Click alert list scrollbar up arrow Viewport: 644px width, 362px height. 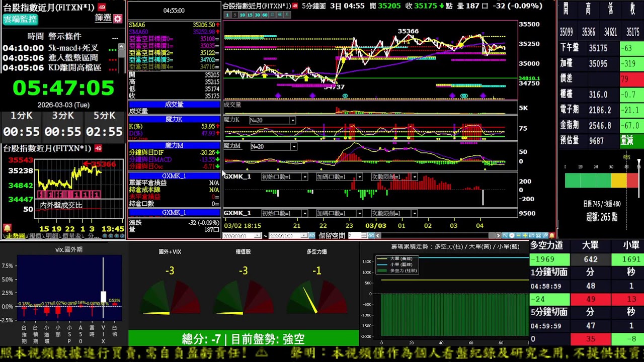pyautogui.click(x=121, y=46)
